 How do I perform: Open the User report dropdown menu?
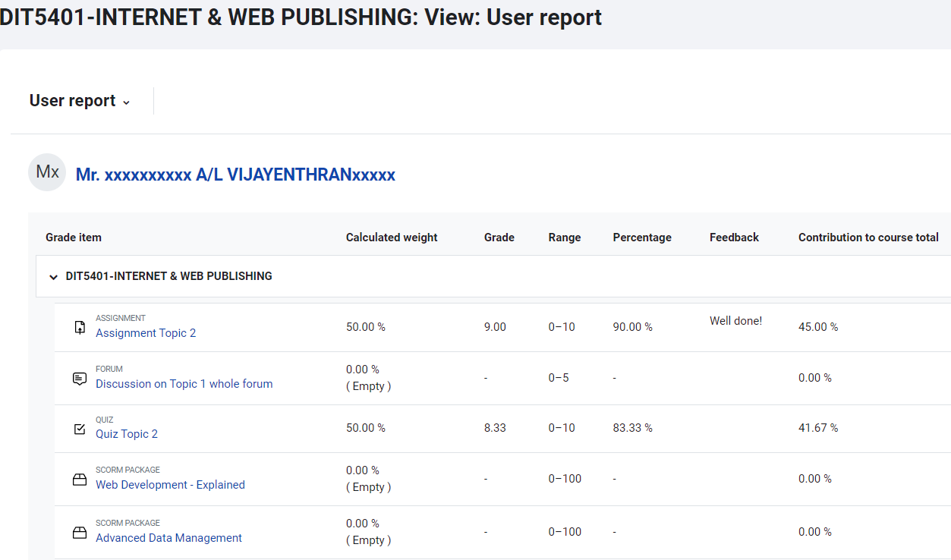80,101
